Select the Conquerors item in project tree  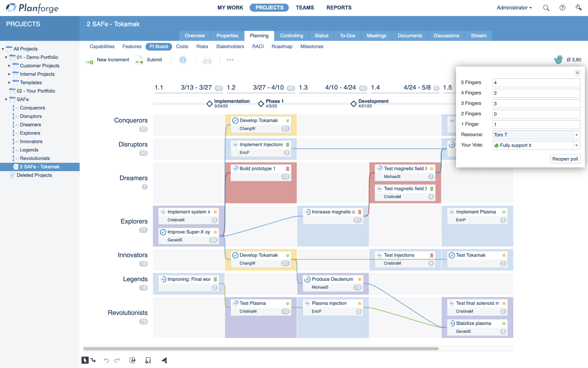pyautogui.click(x=32, y=108)
